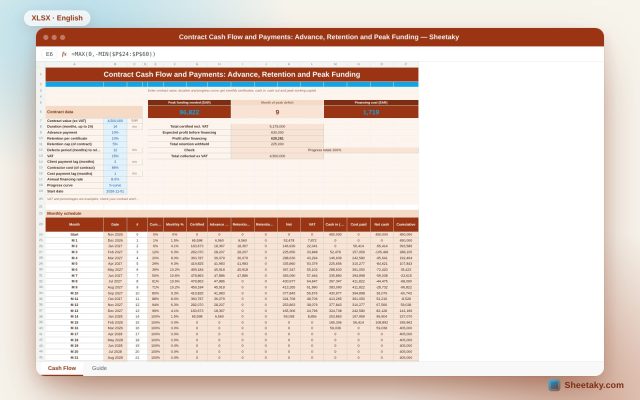Select the Expected profit before financing label
640x400 pixels.
(x=189, y=133)
